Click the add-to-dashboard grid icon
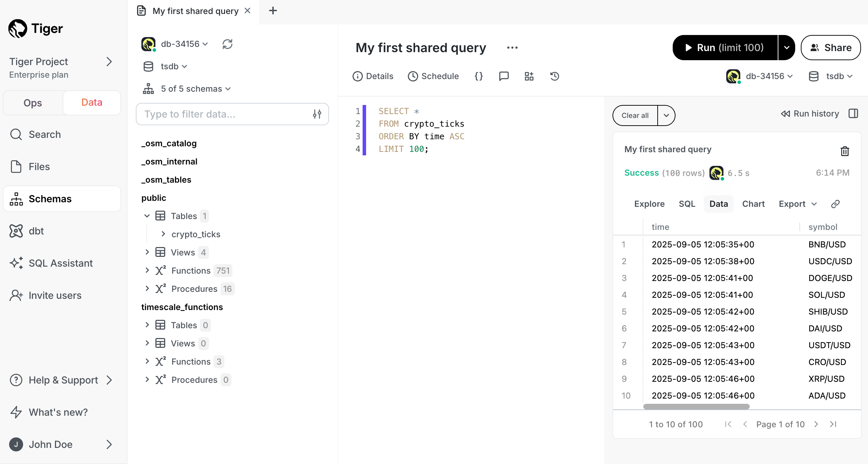The width and height of the screenshot is (868, 464). pyautogui.click(x=529, y=76)
